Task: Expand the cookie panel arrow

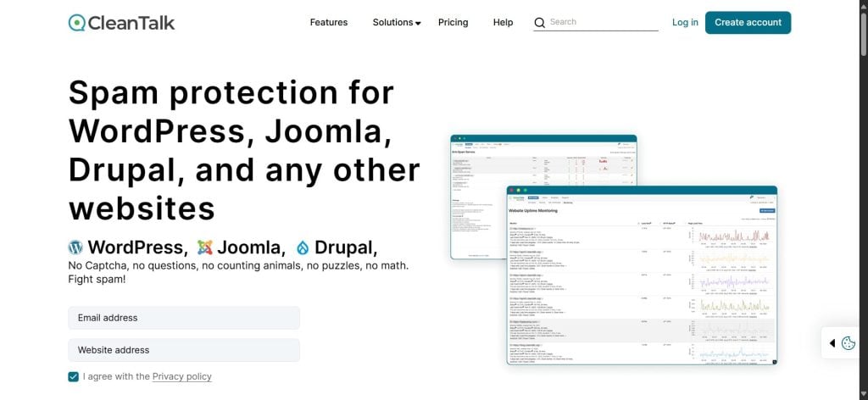Action: point(832,343)
